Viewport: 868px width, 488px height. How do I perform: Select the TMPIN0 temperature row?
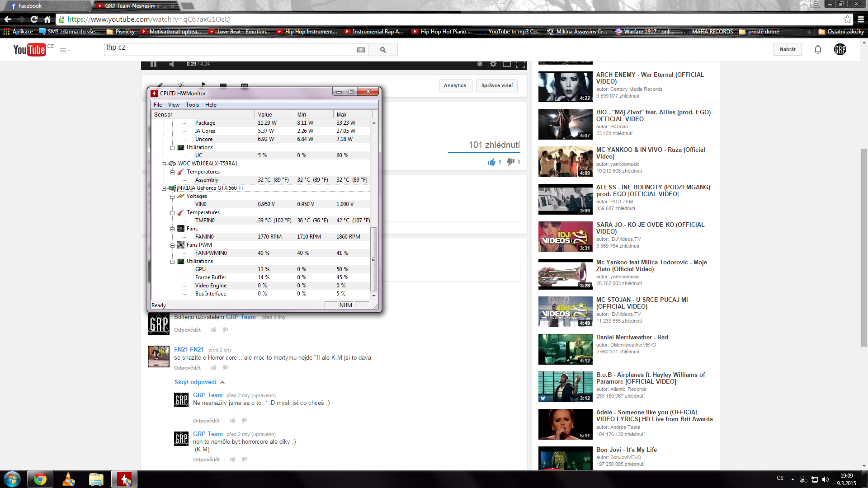coord(261,221)
